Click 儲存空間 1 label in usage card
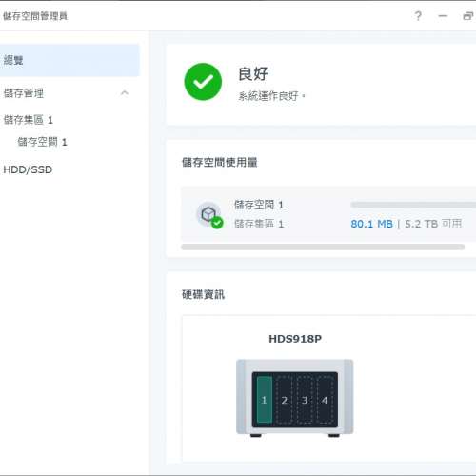The height and width of the screenshot is (476, 476). pos(259,205)
